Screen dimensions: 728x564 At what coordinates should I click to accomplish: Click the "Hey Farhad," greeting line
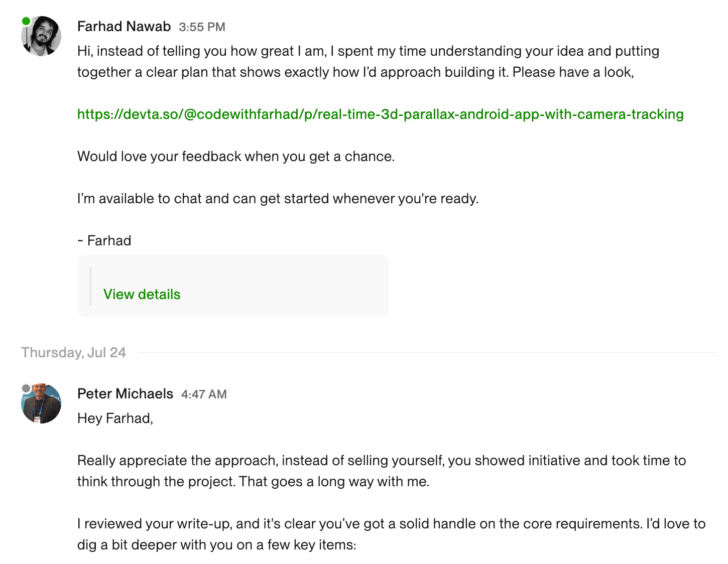click(115, 418)
